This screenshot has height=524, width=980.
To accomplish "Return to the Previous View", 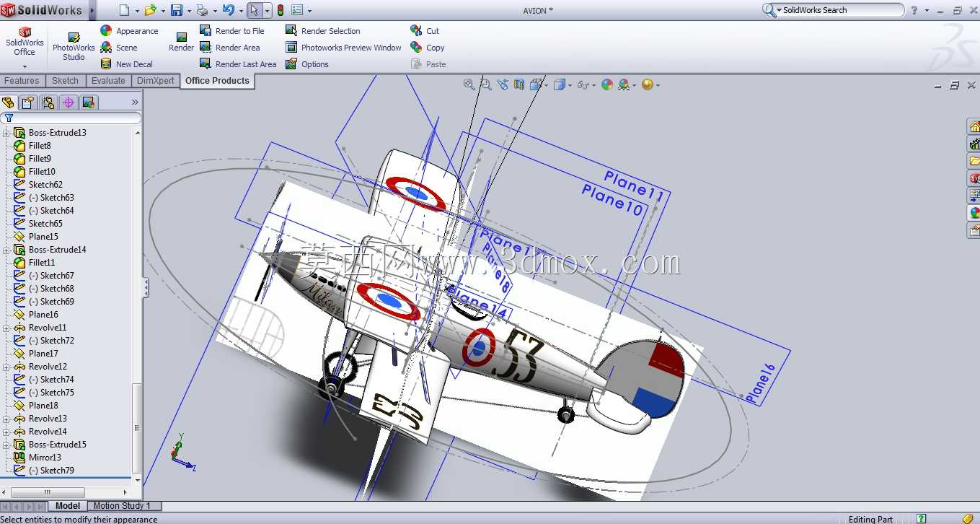I will [503, 84].
